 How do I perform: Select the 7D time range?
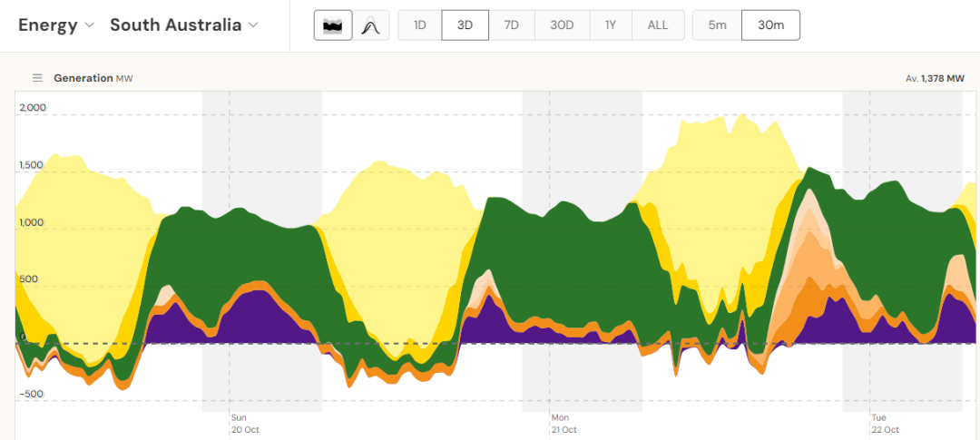[511, 25]
